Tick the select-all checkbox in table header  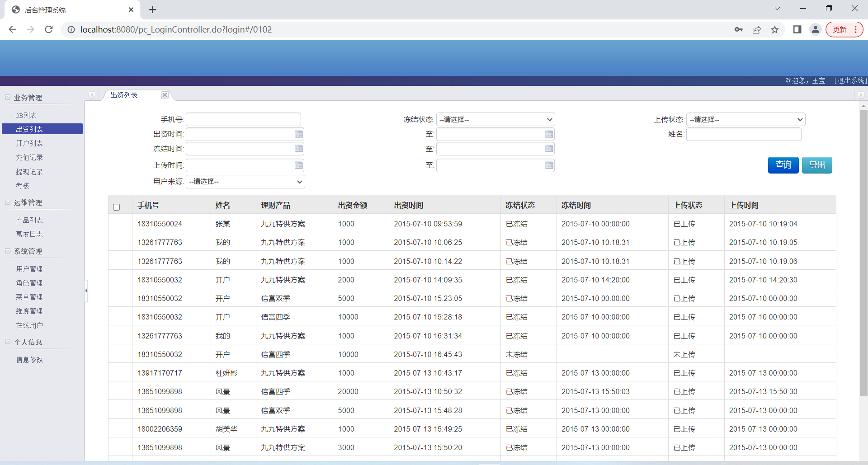point(117,207)
